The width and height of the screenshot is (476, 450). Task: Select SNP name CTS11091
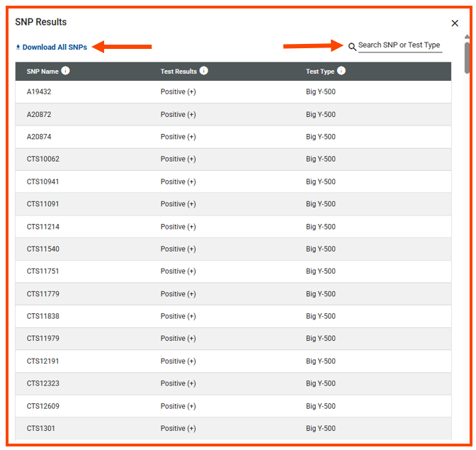(42, 204)
